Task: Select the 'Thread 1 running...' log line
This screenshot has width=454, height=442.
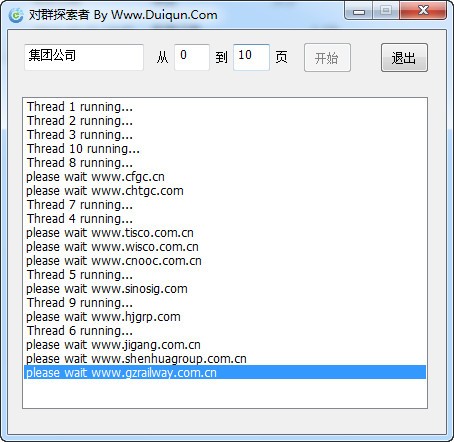Action: (x=225, y=107)
